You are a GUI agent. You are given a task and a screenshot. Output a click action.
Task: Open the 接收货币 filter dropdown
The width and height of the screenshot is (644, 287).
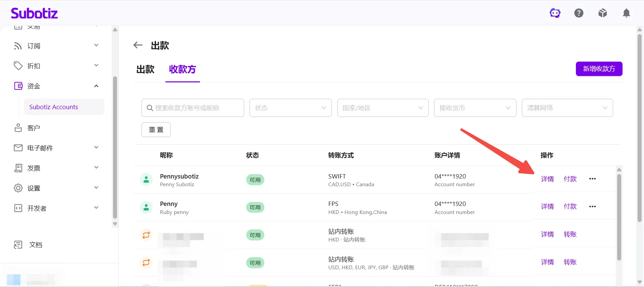(475, 108)
